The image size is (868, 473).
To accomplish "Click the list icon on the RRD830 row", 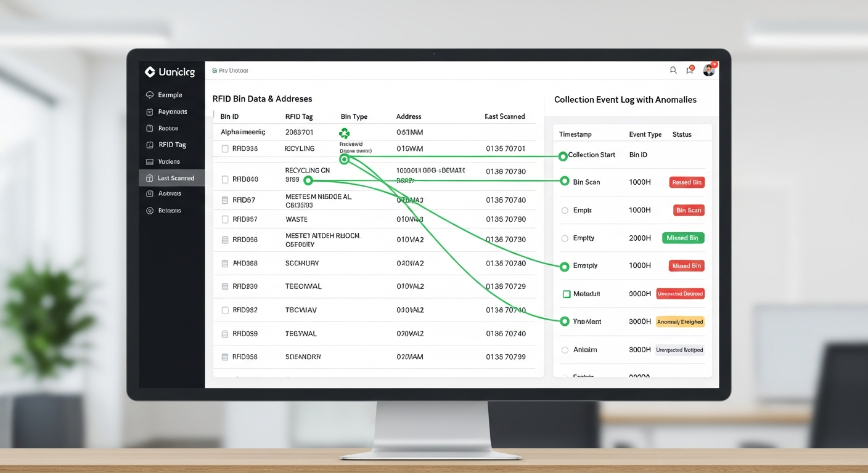I will tap(225, 287).
